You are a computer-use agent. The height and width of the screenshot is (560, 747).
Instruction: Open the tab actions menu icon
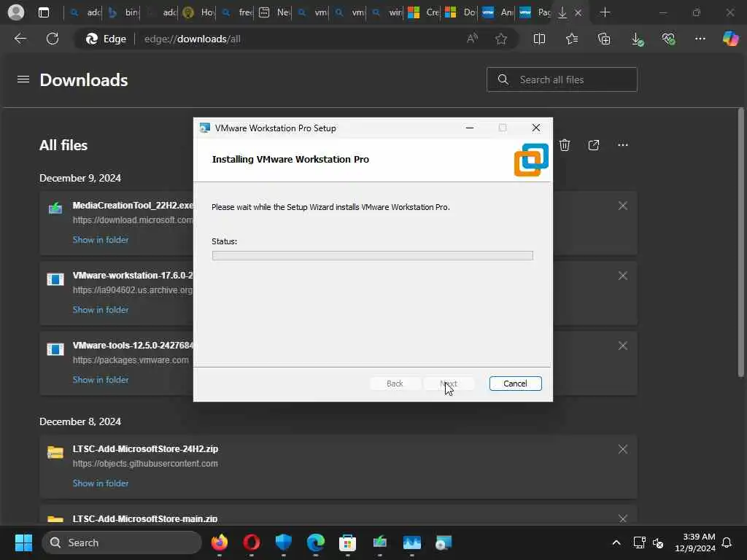[43, 12]
